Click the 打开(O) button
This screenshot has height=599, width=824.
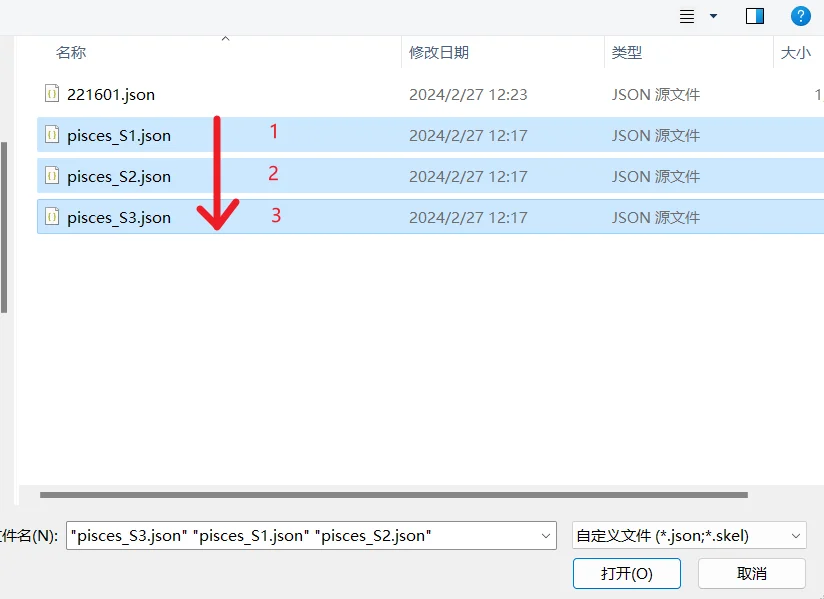[626, 573]
